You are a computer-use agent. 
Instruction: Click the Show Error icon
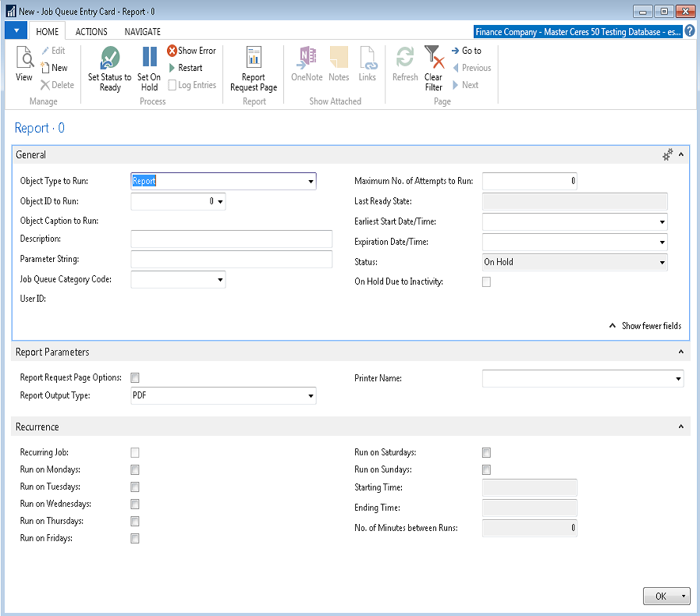[191, 51]
